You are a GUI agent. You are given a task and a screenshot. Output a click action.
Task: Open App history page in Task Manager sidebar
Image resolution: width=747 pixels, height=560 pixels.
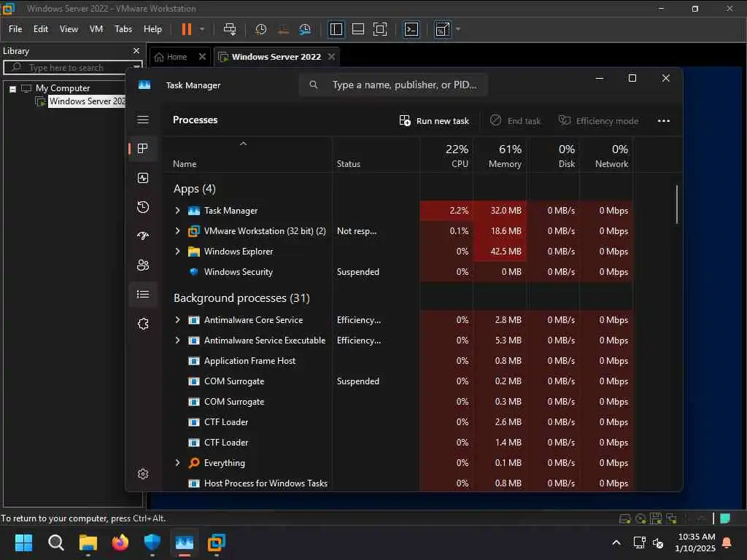click(143, 207)
